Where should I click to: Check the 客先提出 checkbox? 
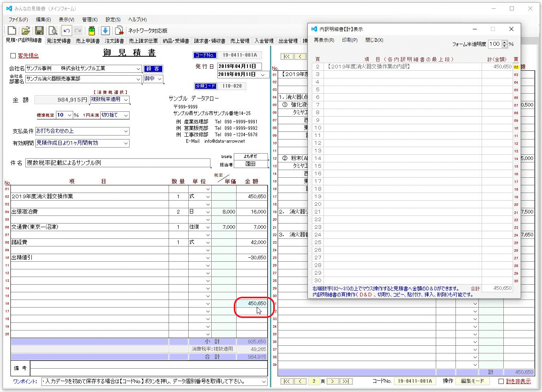pos(13,56)
